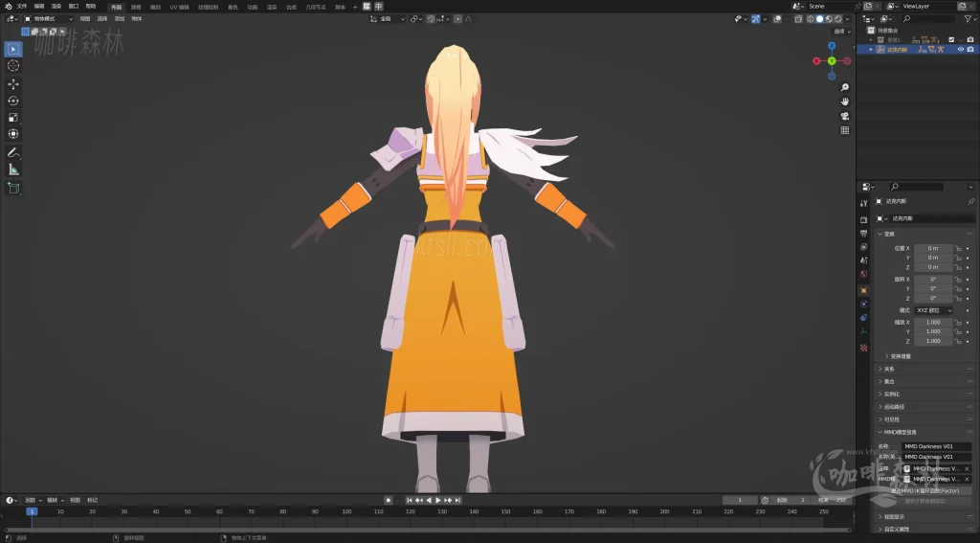This screenshot has width=980, height=543.
Task: Open the Tool properties tab
Action: [864, 203]
